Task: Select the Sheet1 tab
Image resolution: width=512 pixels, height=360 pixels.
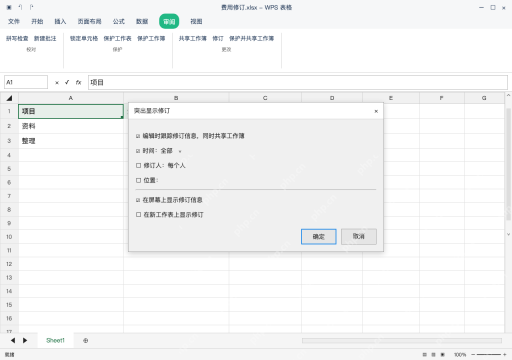Action: 55,340
